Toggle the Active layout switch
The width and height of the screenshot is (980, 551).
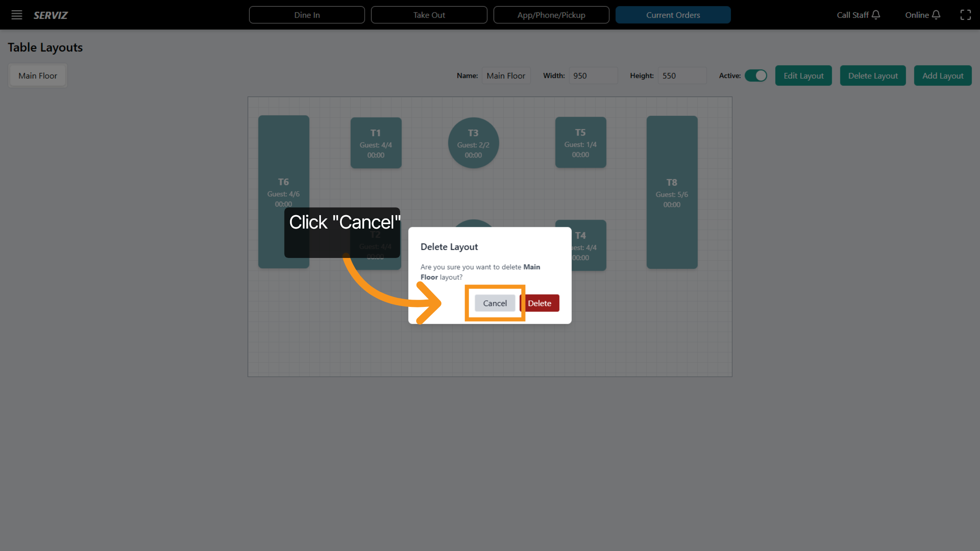coord(756,76)
